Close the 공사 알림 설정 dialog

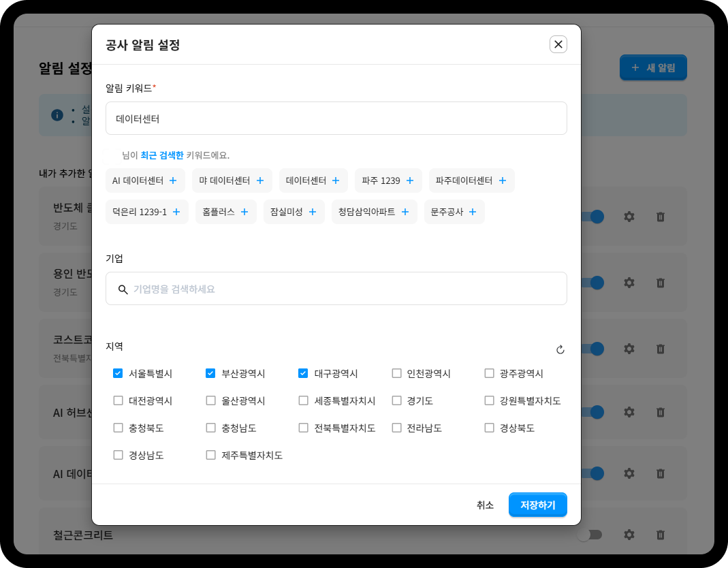tap(558, 44)
